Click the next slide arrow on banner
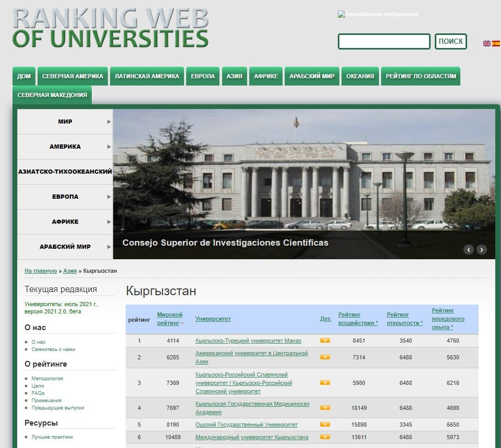Screen dimensions: 501x448 click(482, 249)
